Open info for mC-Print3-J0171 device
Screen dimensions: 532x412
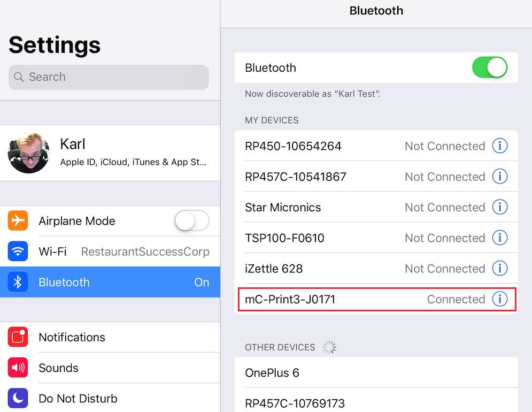500,299
